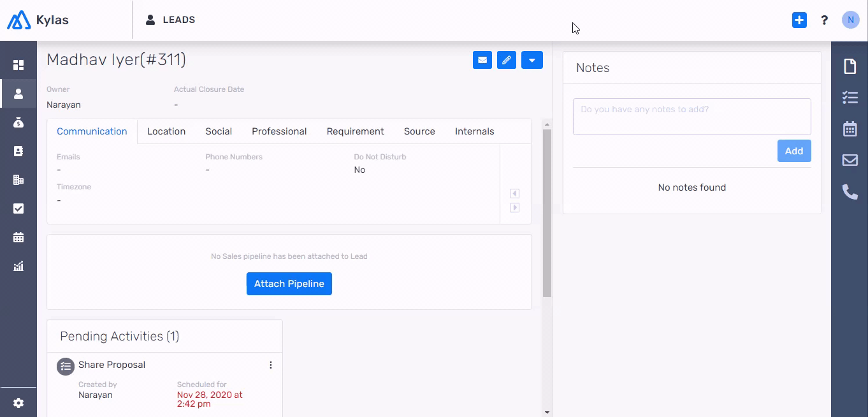Screen dimensions: 868x417
Task: Open the phone call icon in right panel
Action: click(x=850, y=191)
